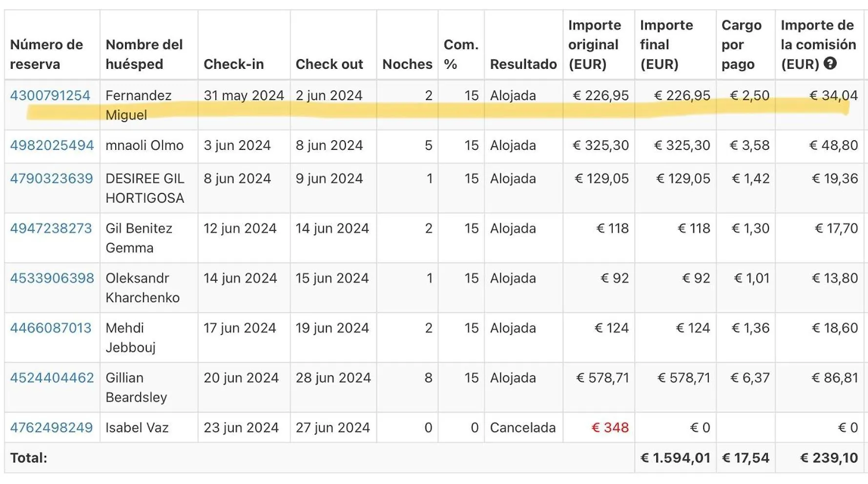Open reservation 4524404462 for Gillian Beardsley

[52, 378]
